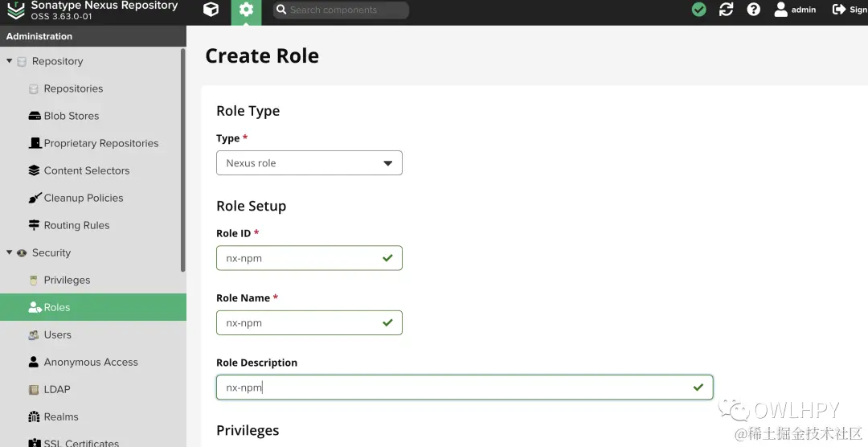The height and width of the screenshot is (447, 868).
Task: Click the Refresh icon in header
Action: pos(726,10)
